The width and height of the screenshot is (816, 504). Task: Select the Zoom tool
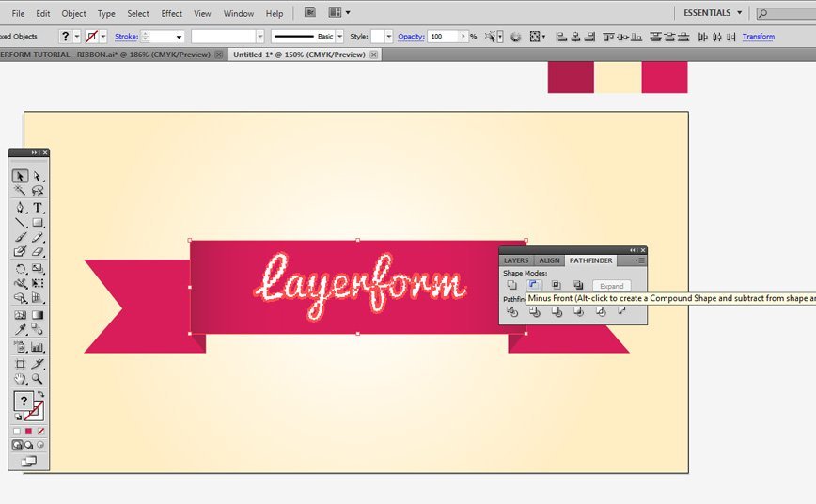(x=38, y=379)
